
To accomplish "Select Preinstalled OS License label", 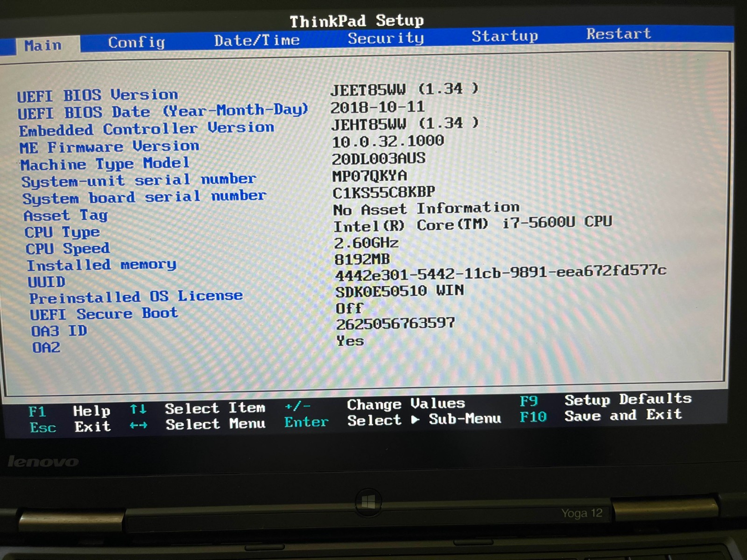I will coord(136,297).
